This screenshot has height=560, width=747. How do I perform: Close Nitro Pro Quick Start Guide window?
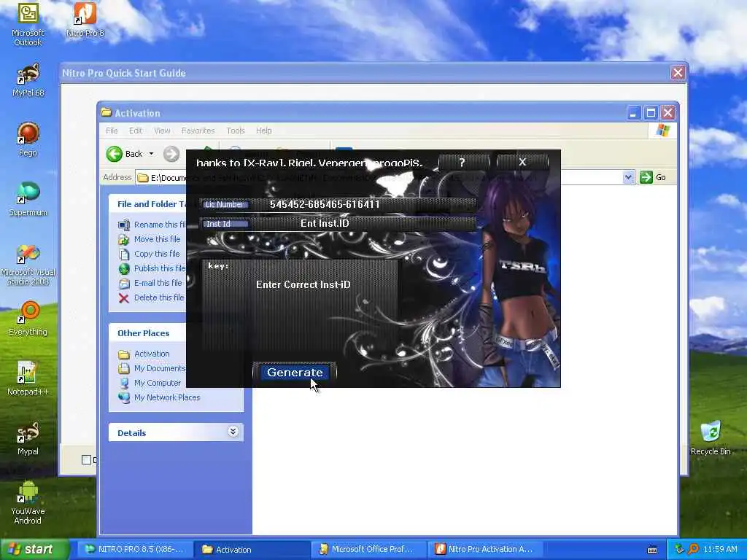coord(678,73)
